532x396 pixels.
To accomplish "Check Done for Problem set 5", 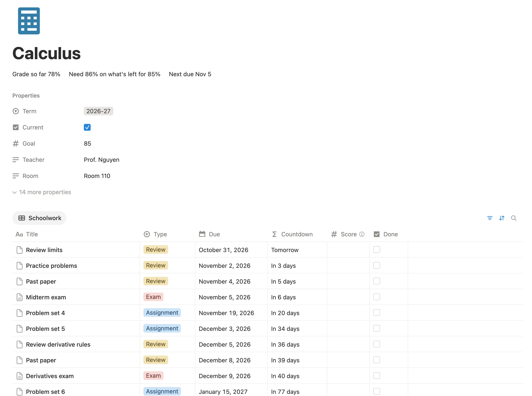I will 376,328.
